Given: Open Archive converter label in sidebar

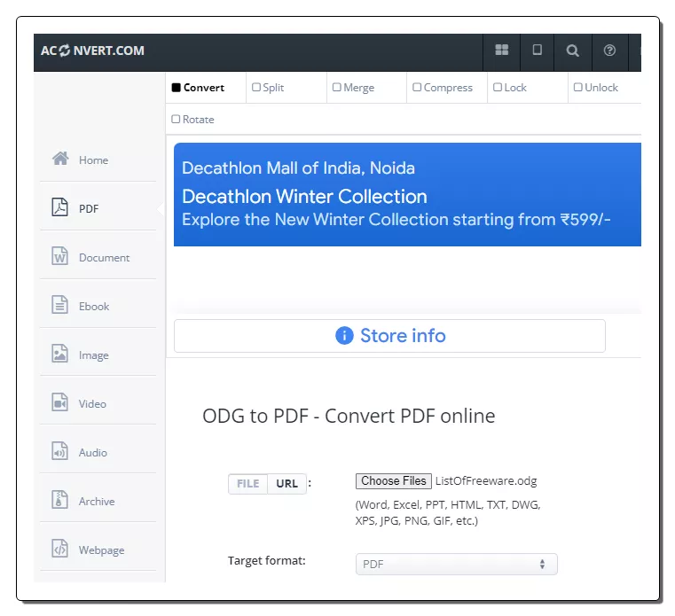Looking at the screenshot, I should point(97,502).
